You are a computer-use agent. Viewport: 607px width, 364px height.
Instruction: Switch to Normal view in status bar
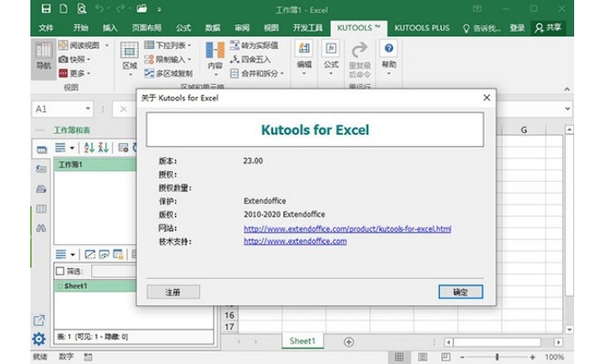coord(399,357)
